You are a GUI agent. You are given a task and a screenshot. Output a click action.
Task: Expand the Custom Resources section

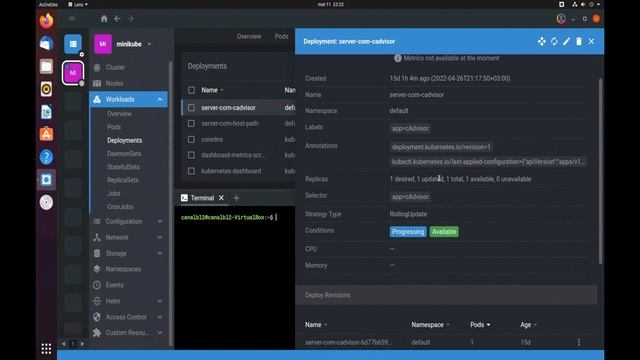[x=128, y=333]
